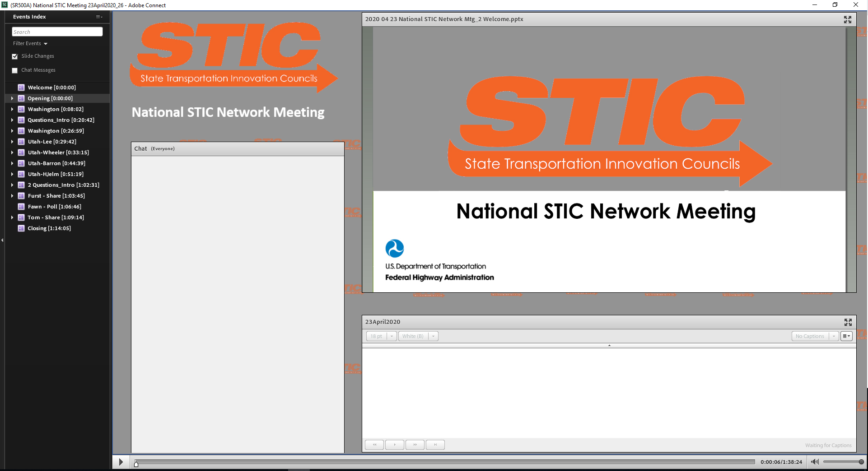Click the National STIC Network Meeting slide
868x471 pixels.
click(x=609, y=160)
